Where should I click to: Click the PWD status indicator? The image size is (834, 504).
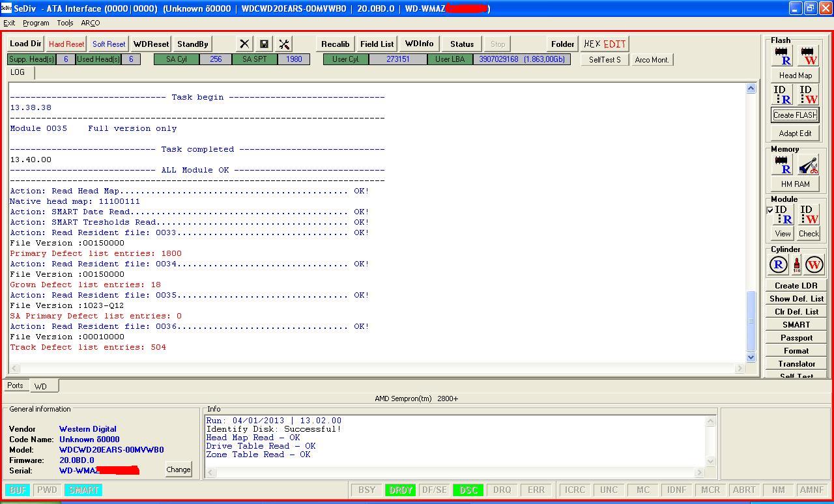[x=47, y=490]
